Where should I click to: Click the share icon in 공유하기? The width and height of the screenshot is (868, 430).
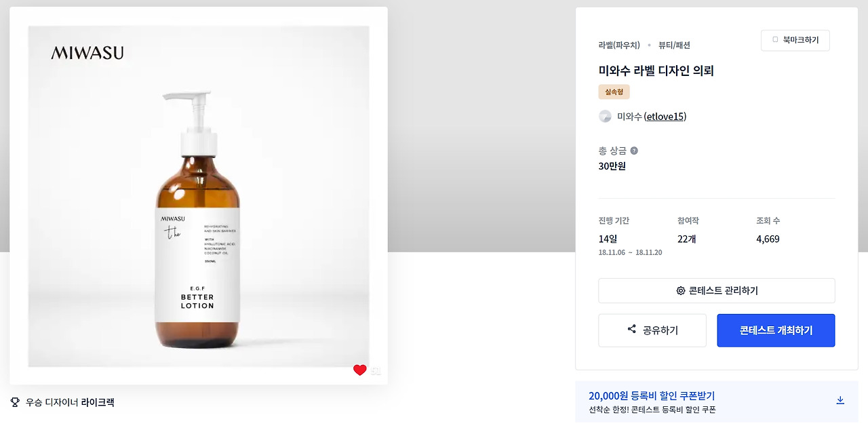tap(632, 330)
